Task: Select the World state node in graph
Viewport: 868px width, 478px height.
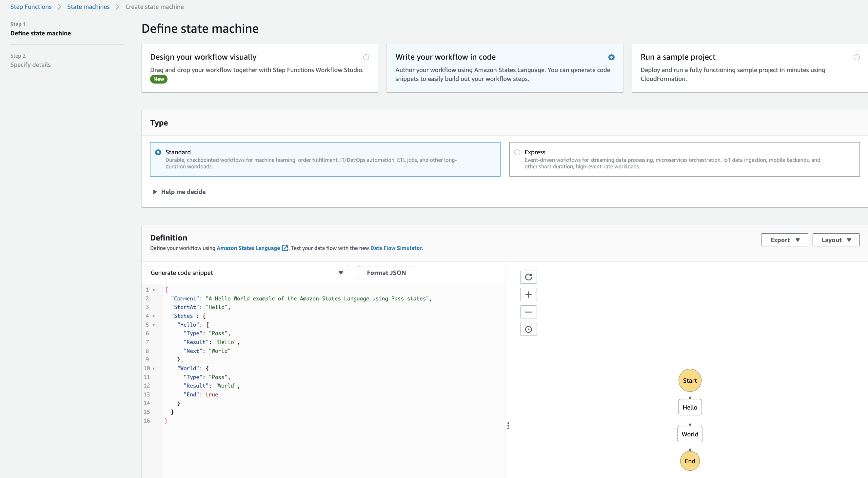Action: (690, 434)
